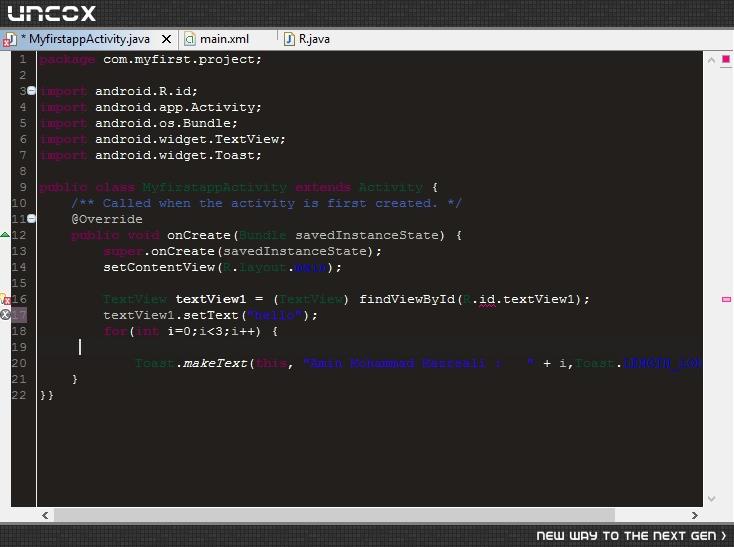Click 'findViewById' on line 16

[x=406, y=299]
